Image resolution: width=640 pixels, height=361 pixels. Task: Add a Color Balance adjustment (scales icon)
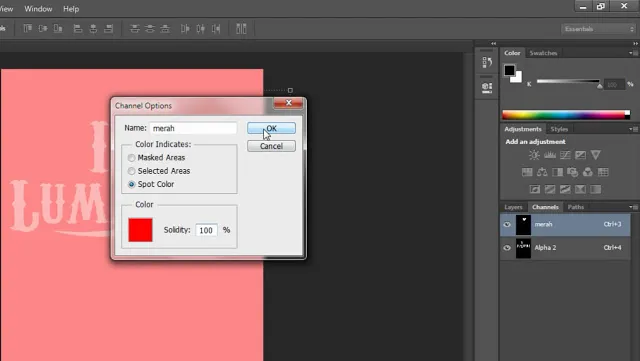(542, 172)
